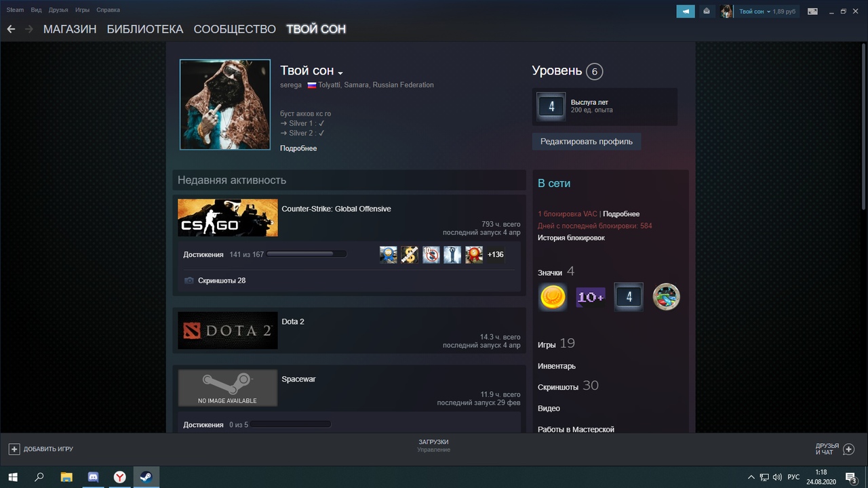Open the Years of Service level badge
This screenshot has width=868, height=488.
pyautogui.click(x=551, y=106)
